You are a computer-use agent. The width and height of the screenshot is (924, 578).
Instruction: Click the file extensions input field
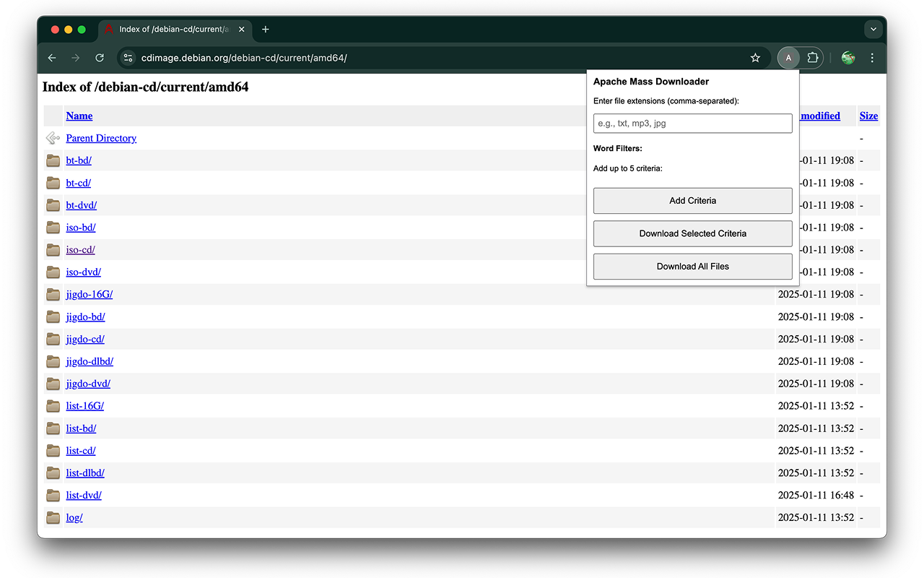(692, 123)
